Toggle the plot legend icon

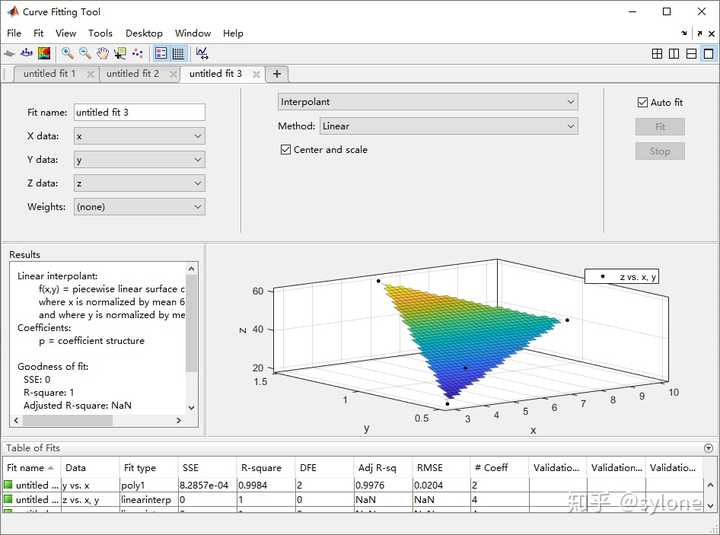[x=161, y=54]
